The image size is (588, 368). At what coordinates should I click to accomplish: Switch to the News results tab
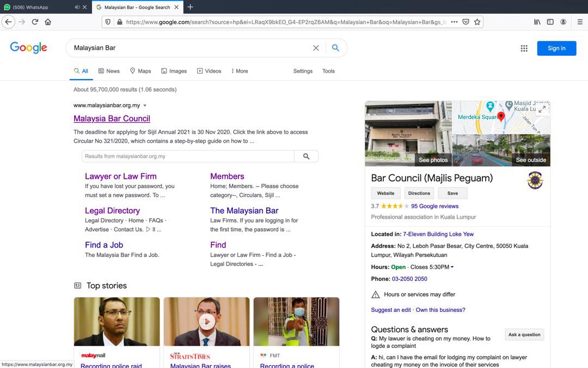[x=109, y=71]
